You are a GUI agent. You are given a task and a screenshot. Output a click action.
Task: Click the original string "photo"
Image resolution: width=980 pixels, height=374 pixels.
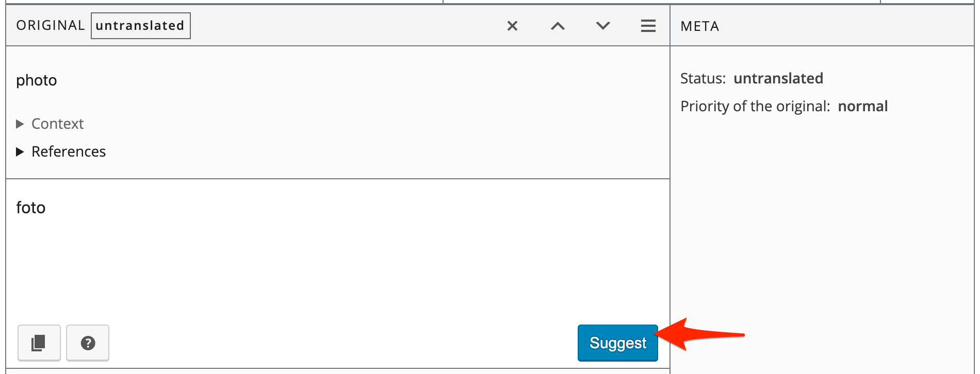click(x=37, y=80)
